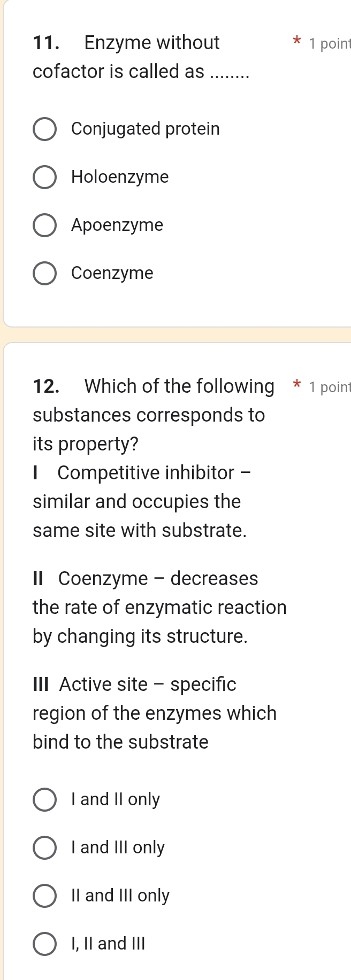Choose 'I and III only' for question 12

click(45, 847)
